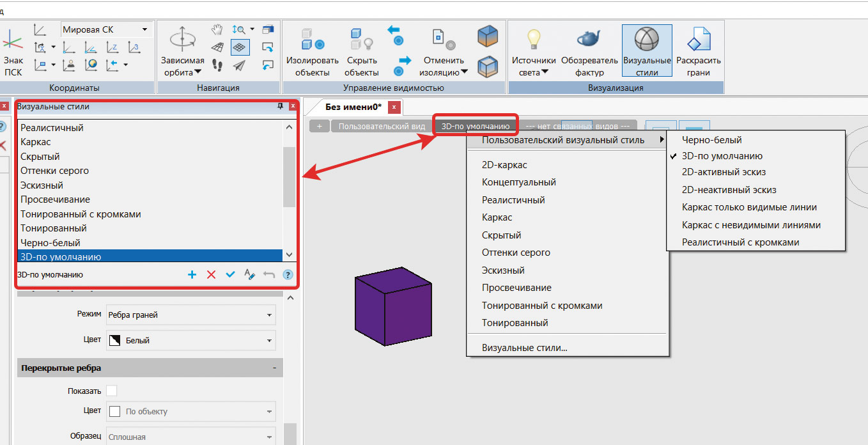Viewport: 868px width, 445px height.
Task: Click the UCS by view person icon
Action: pyautogui.click(x=70, y=65)
